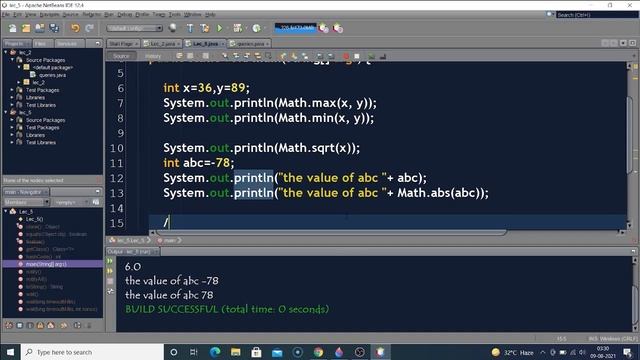The height and width of the screenshot is (360, 640).
Task: Click the profiler icon right of memory bar
Action: 323,28
